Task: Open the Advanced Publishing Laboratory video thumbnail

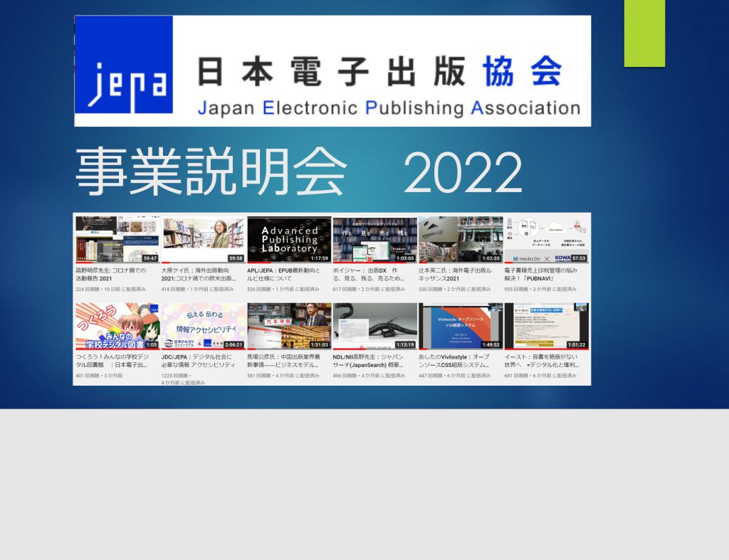Action: [x=289, y=240]
